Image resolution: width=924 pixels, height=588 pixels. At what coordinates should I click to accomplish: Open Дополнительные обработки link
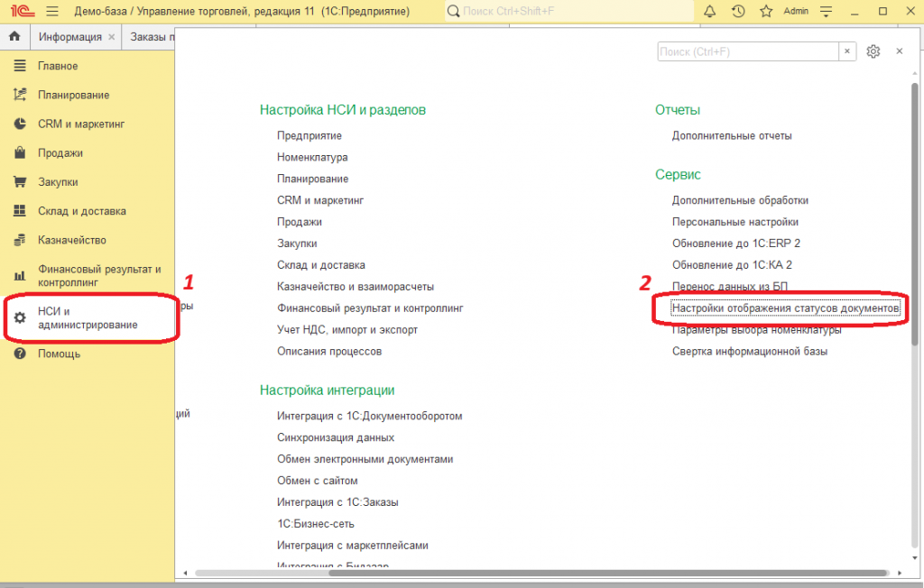click(740, 200)
